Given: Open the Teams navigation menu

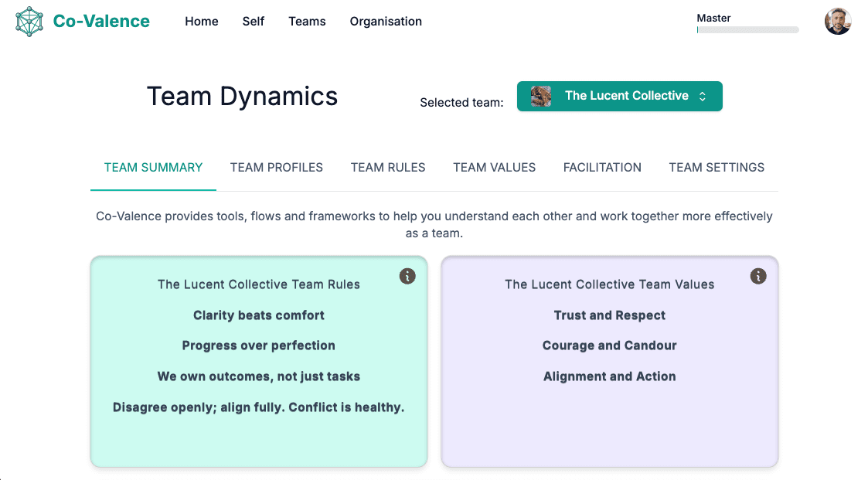Looking at the screenshot, I should [x=307, y=22].
